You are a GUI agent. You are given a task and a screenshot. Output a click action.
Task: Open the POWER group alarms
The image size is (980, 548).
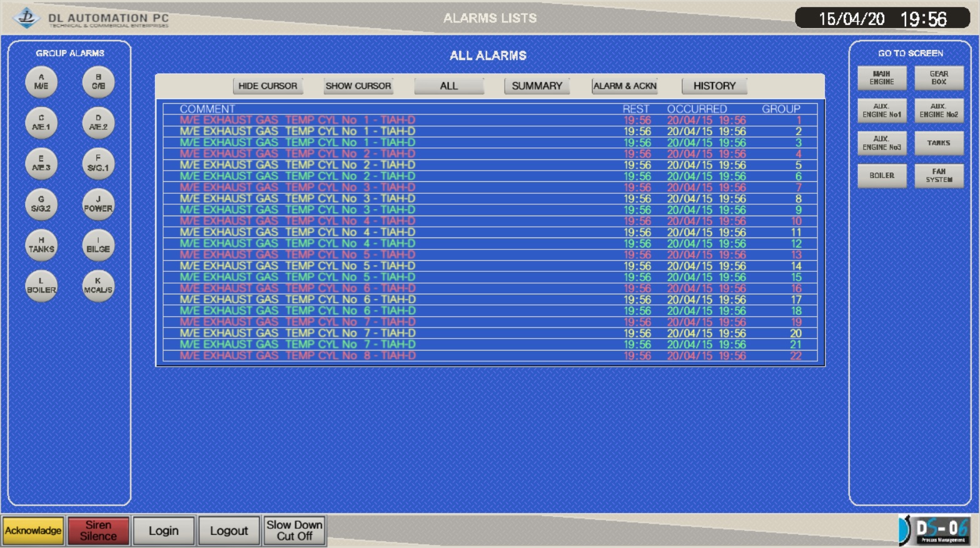tap(98, 204)
